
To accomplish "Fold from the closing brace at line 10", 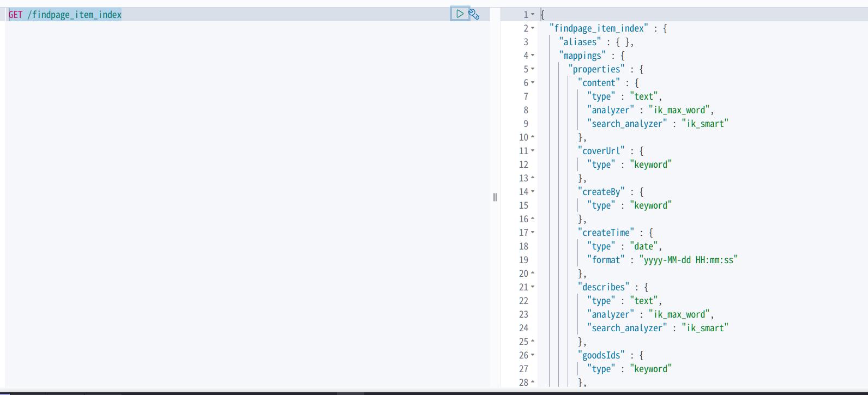I will click(x=533, y=137).
